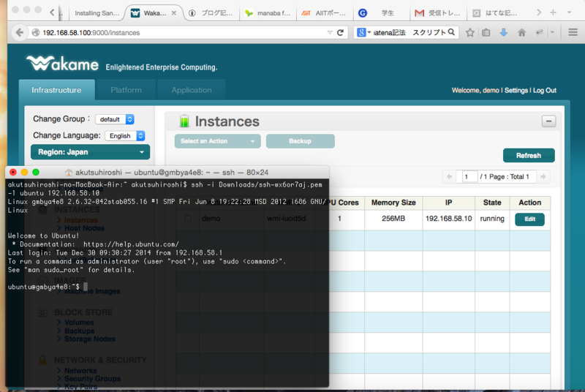List all tabs dropdown
Viewport: 585px width, 392px height.
tap(569, 12)
